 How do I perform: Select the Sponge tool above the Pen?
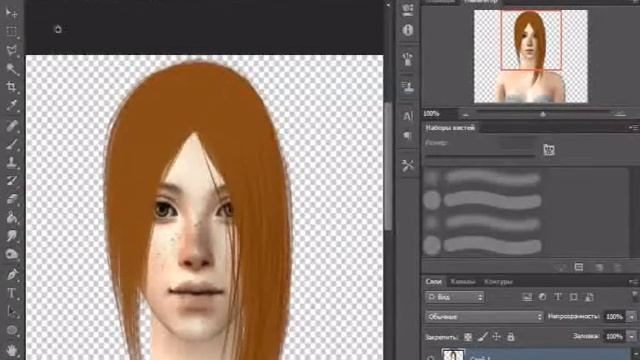11,254
